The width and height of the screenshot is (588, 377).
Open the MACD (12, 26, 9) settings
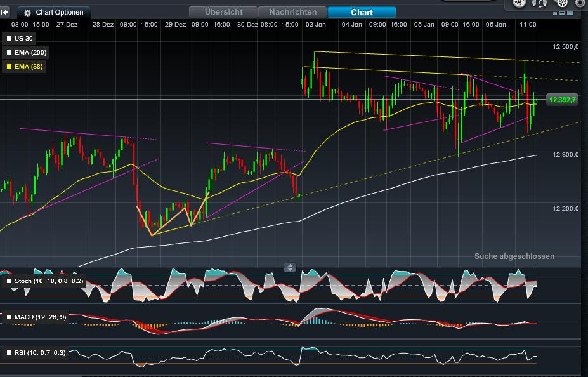click(9, 317)
